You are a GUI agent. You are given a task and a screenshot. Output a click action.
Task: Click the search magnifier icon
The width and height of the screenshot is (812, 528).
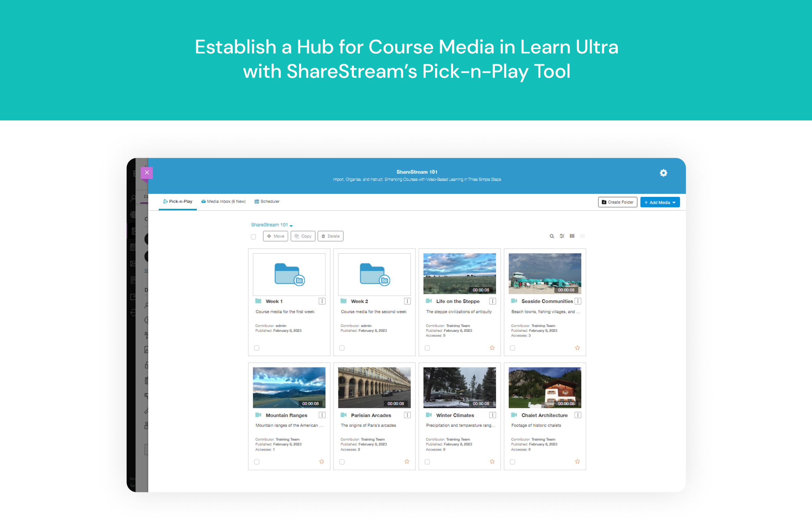[551, 236]
